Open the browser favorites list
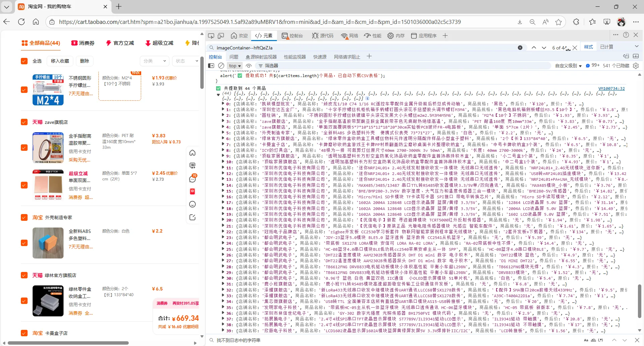The image size is (644, 346). click(592, 22)
